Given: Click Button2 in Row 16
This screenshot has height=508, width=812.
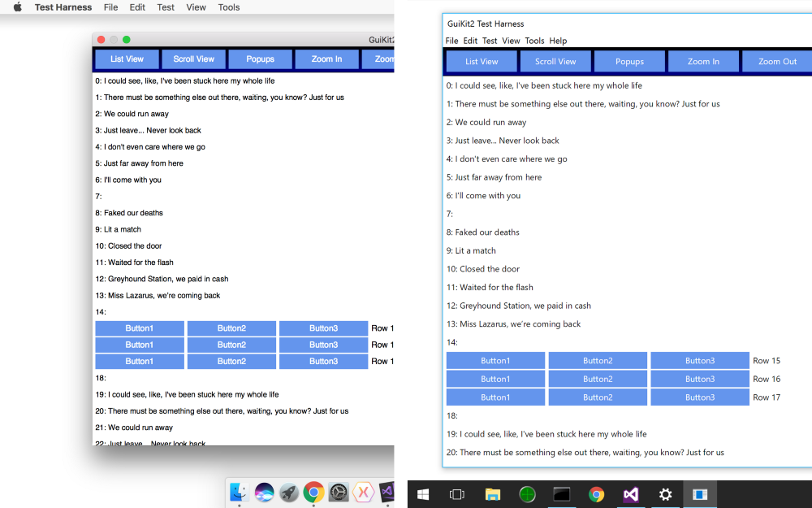Looking at the screenshot, I should (598, 379).
